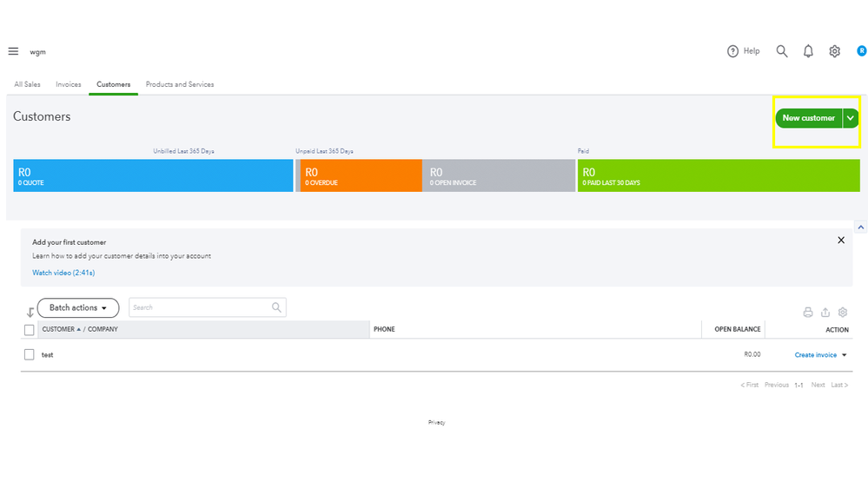868x488 pixels.
Task: Filter by the grey 0 OPEN INVOICE bar
Action: pyautogui.click(x=499, y=176)
